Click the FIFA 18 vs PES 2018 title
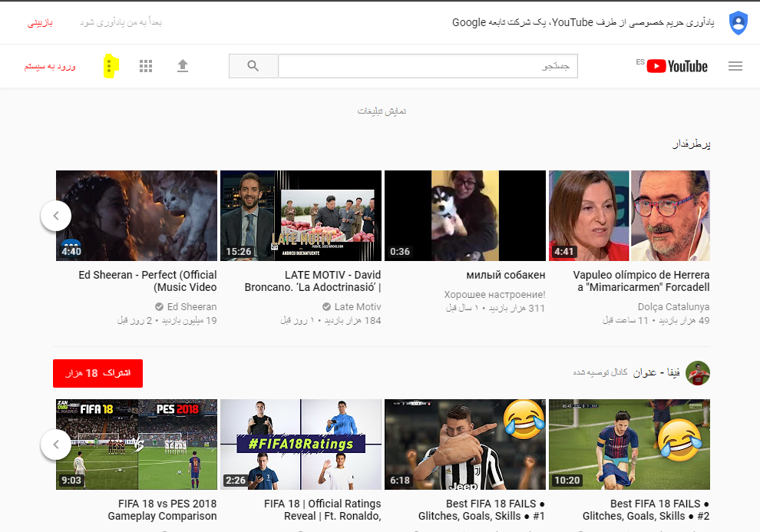 (163, 510)
